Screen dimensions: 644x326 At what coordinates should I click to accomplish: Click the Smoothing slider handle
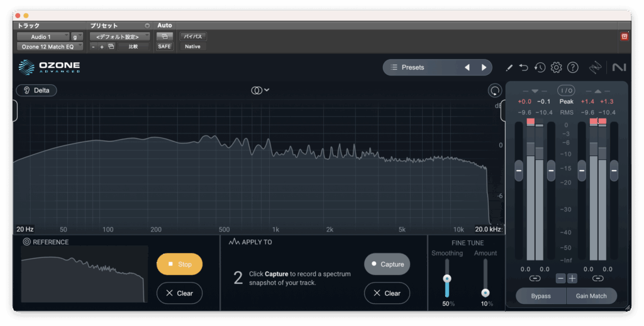pyautogui.click(x=447, y=278)
